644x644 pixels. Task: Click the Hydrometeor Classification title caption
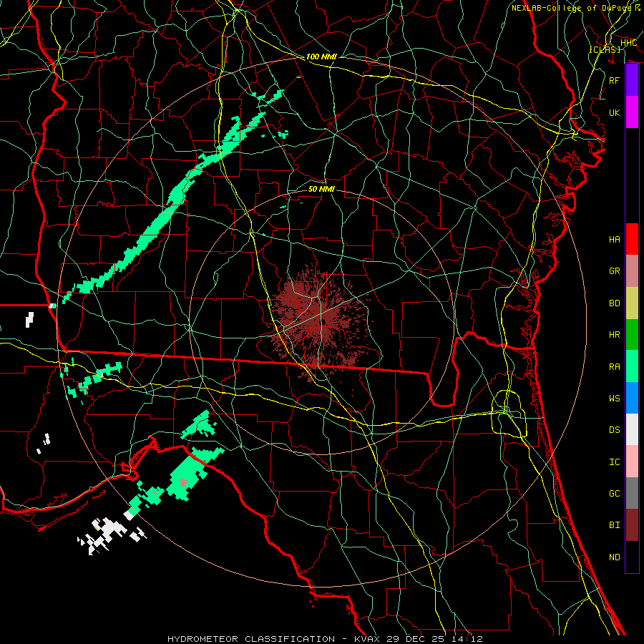tap(325, 639)
